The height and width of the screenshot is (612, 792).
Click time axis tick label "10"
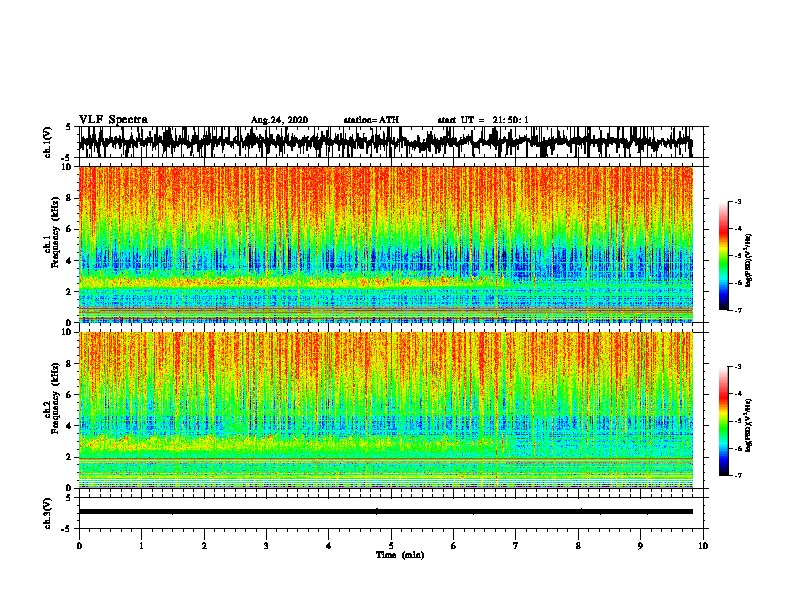point(703,546)
